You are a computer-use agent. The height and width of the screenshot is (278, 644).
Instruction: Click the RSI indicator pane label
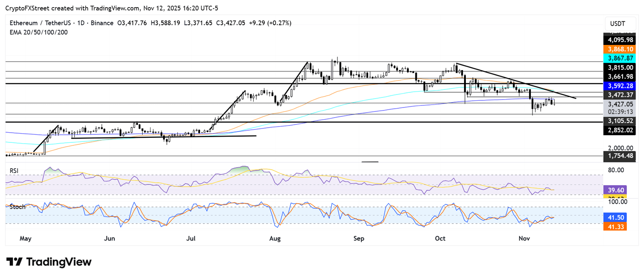(x=15, y=171)
